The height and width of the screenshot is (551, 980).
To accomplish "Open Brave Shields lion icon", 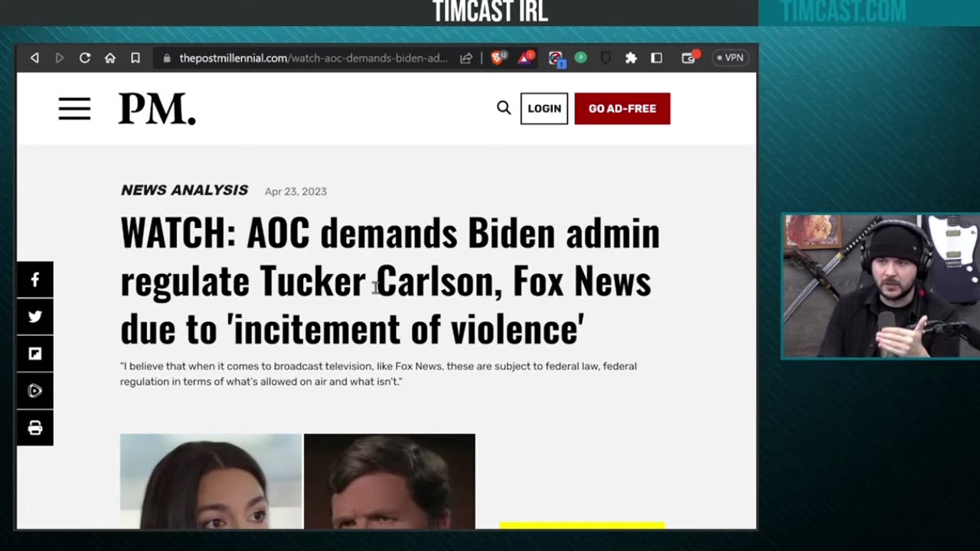I will [498, 57].
